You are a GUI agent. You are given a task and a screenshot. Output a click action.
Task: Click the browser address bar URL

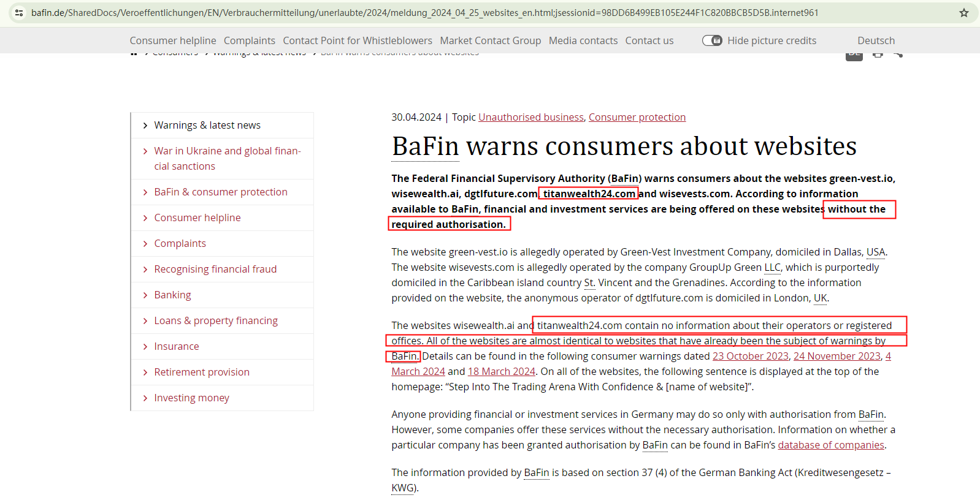[x=425, y=12]
